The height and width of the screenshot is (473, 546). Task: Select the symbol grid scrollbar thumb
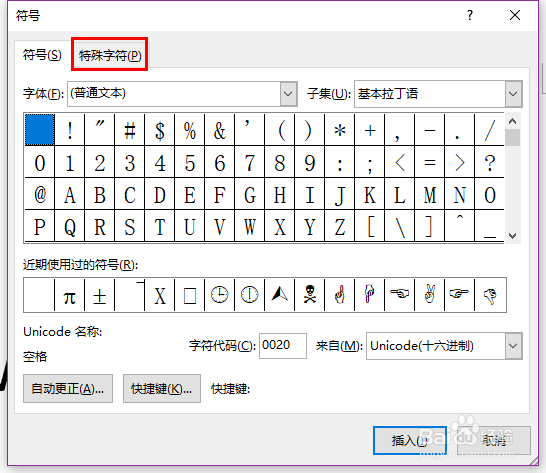(512, 137)
